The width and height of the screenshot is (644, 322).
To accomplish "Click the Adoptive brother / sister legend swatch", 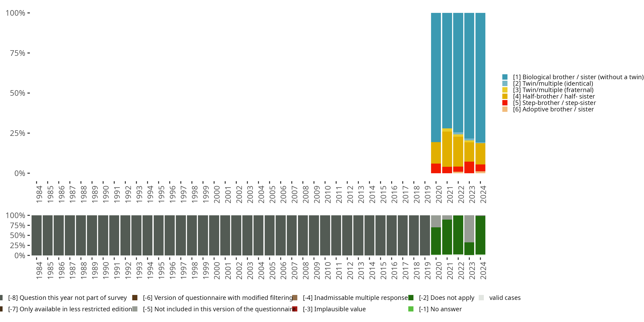I will [x=505, y=109].
